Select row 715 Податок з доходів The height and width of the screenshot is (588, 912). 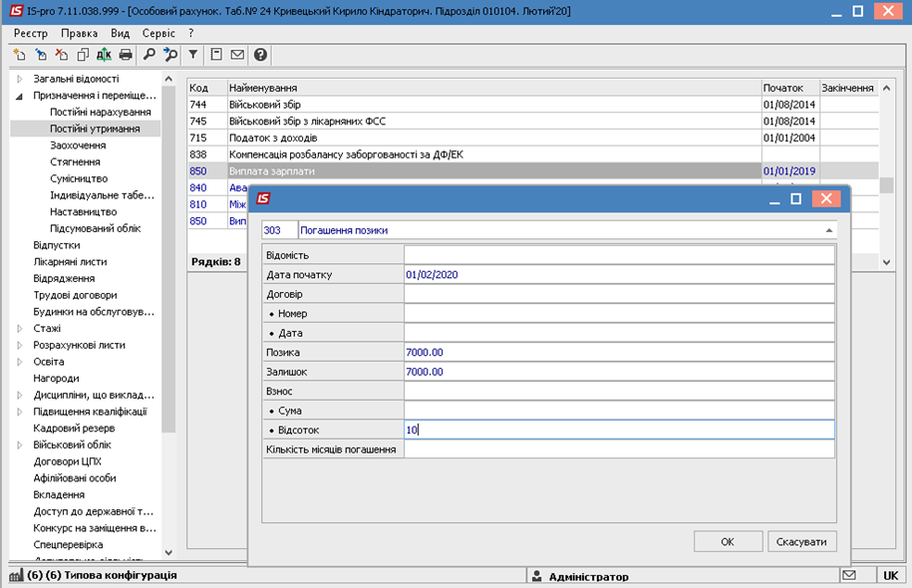tap(532, 138)
